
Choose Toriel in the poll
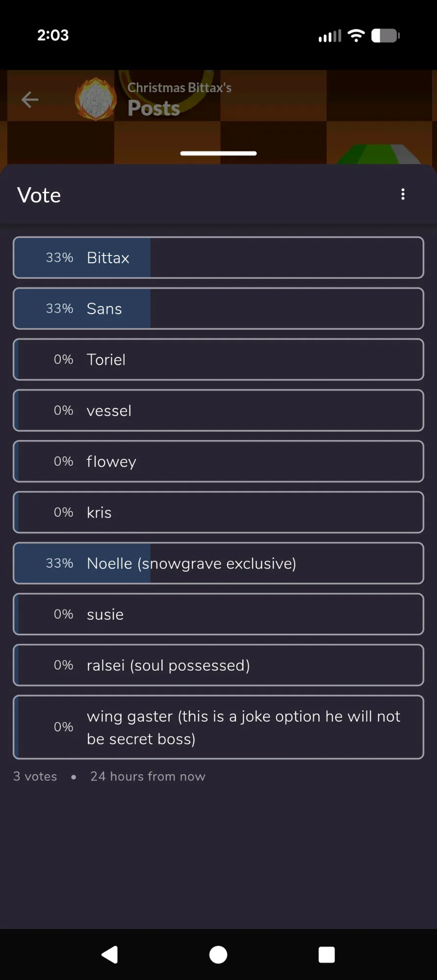pos(218,360)
